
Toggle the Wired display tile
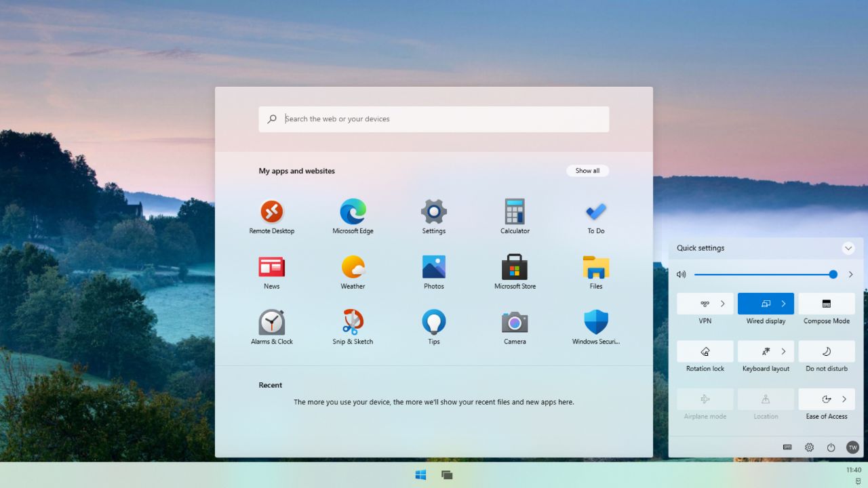click(x=766, y=304)
